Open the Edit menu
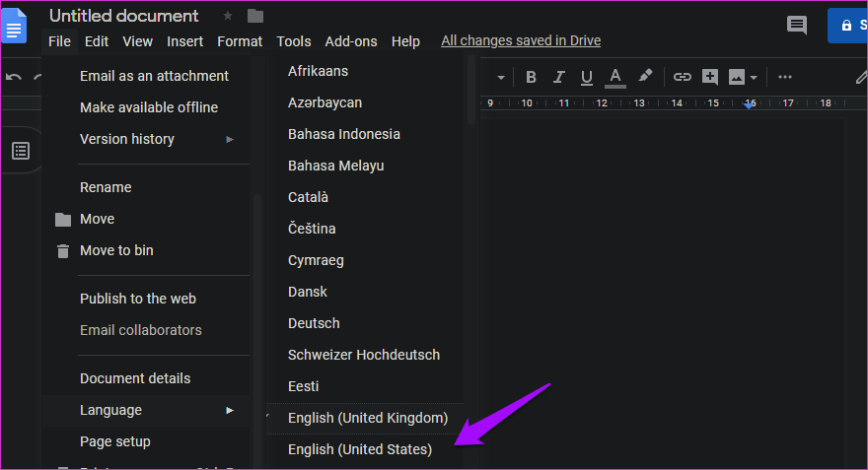Image resolution: width=868 pixels, height=470 pixels. (97, 41)
